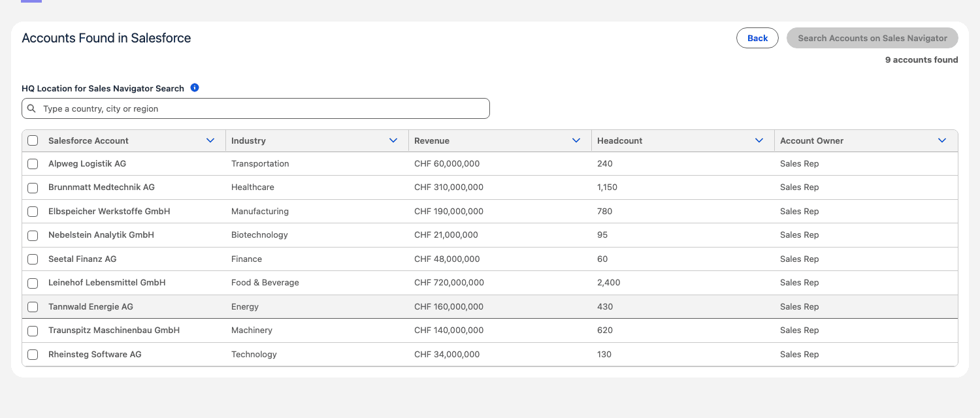Tick the Tannwald Energie AG checkbox
Viewport: 980px width, 418px height.
[x=33, y=307]
